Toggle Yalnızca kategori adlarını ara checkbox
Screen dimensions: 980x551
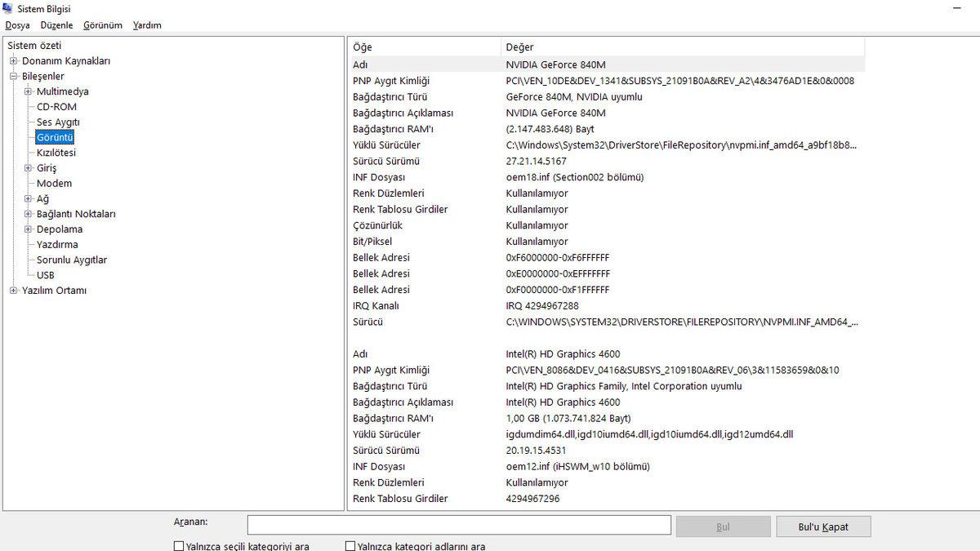pos(350,546)
